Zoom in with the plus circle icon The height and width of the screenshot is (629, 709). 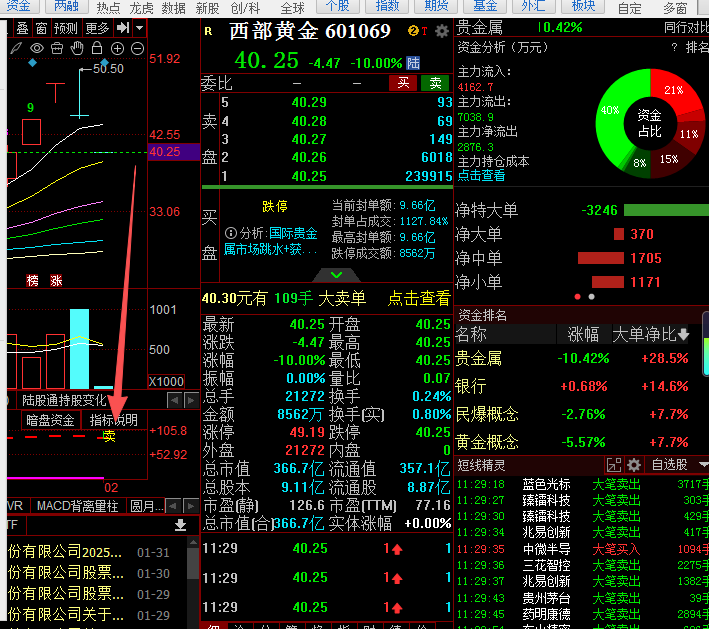click(x=117, y=48)
